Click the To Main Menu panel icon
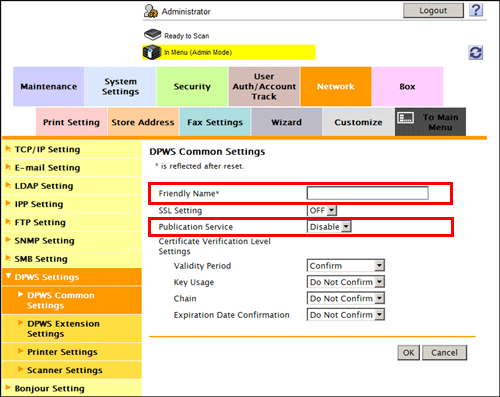The height and width of the screenshot is (397, 500). (x=406, y=118)
